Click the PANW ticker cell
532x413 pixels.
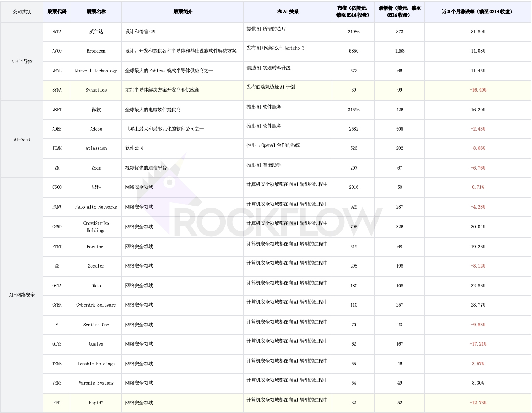pos(57,207)
